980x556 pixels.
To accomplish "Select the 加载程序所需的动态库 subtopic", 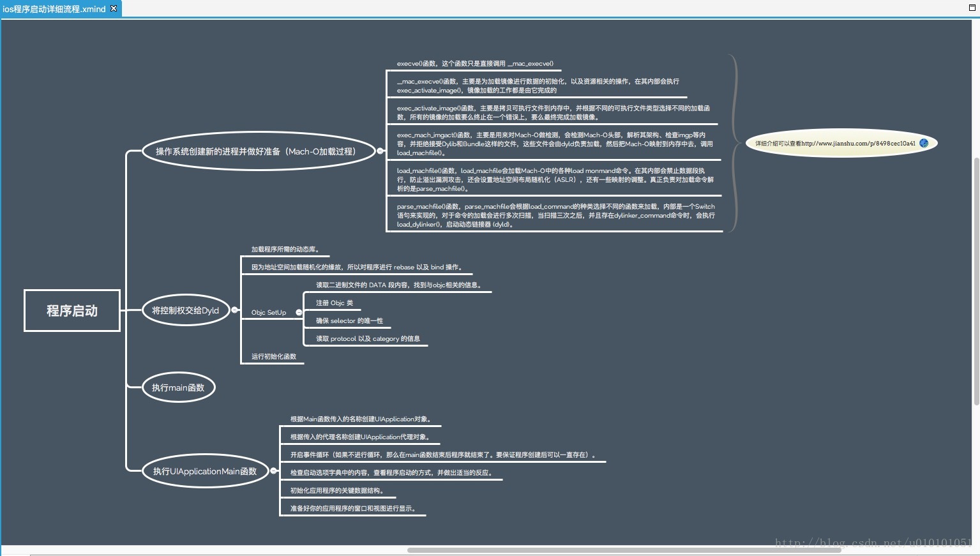I will 285,250.
